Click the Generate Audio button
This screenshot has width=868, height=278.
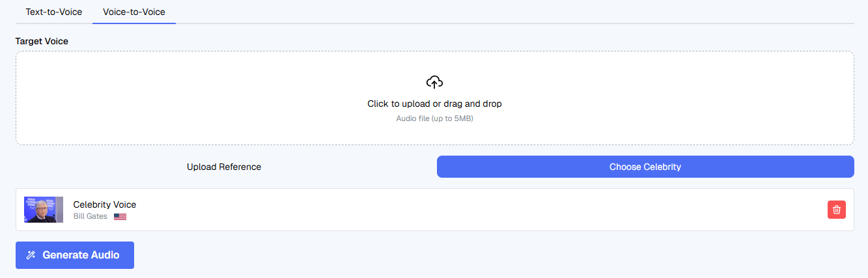75,255
